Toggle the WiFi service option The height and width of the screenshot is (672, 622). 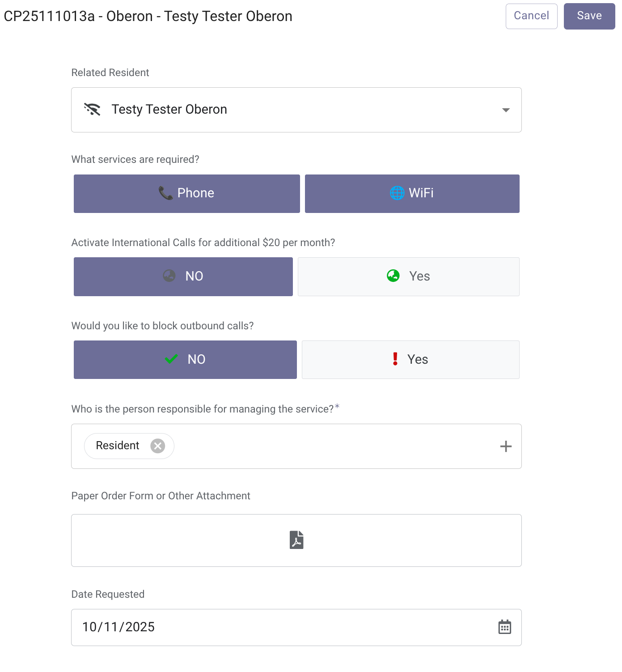[412, 194]
